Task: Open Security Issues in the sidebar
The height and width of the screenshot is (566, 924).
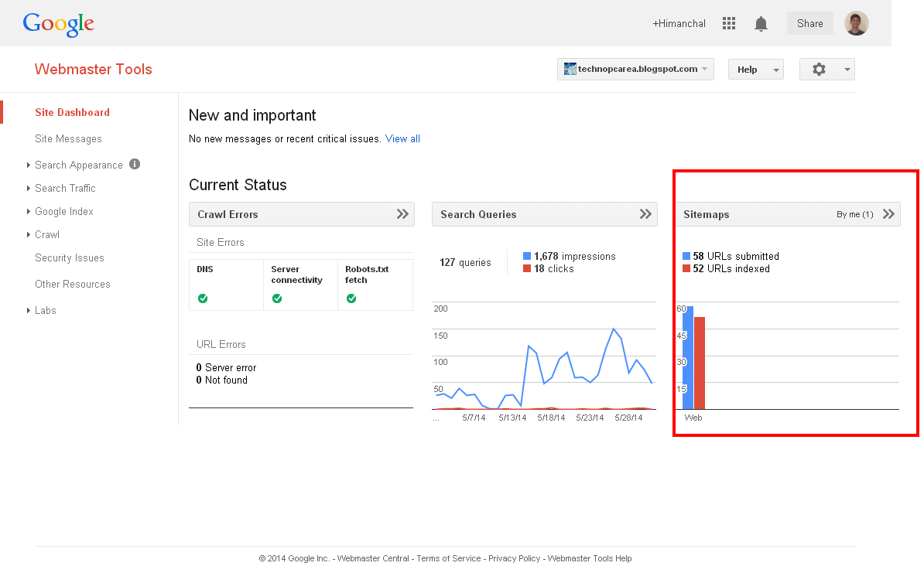Action: (x=70, y=258)
